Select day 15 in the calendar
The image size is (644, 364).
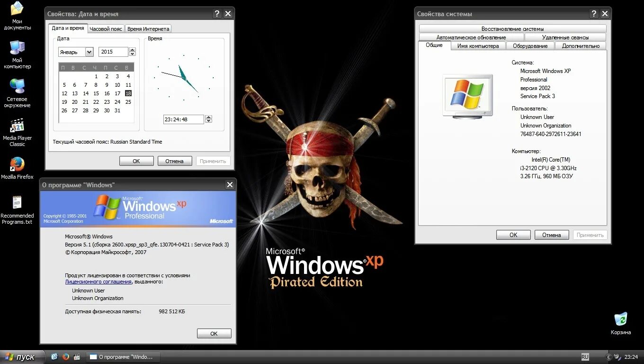pyautogui.click(x=96, y=93)
